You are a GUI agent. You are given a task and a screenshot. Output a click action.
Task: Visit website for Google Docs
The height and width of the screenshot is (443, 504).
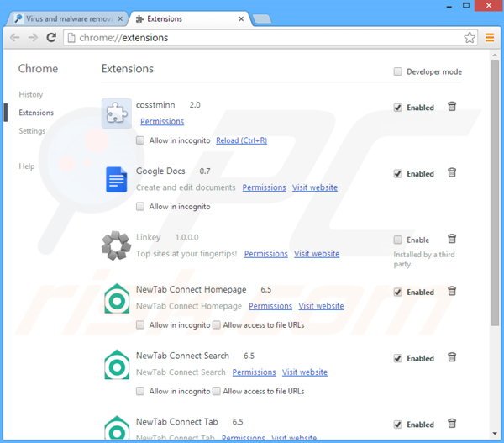(315, 187)
